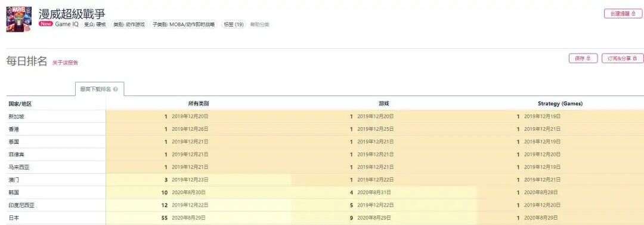Click the 游戏 column header
The height and width of the screenshot is (225, 644).
(383, 104)
